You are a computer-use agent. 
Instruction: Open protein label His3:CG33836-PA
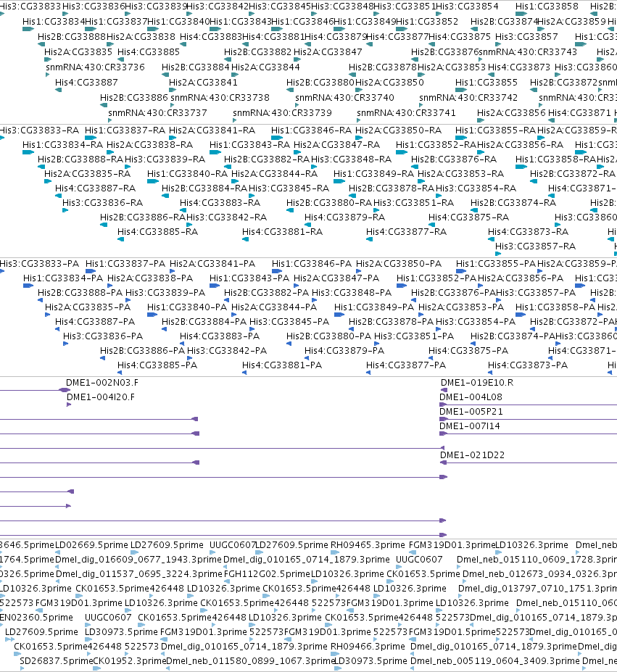(x=103, y=336)
